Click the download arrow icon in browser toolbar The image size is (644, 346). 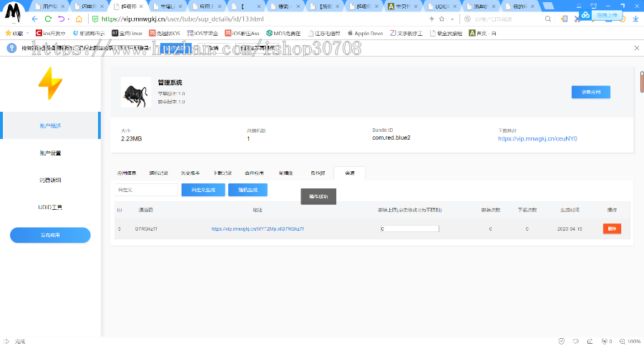tap(635, 19)
